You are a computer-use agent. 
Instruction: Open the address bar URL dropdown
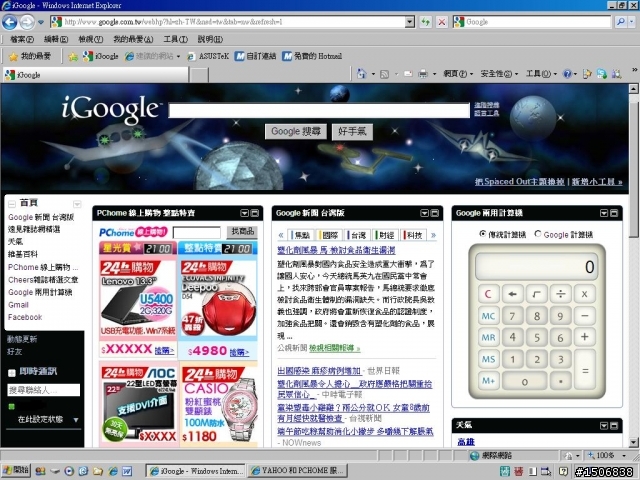(x=410, y=22)
